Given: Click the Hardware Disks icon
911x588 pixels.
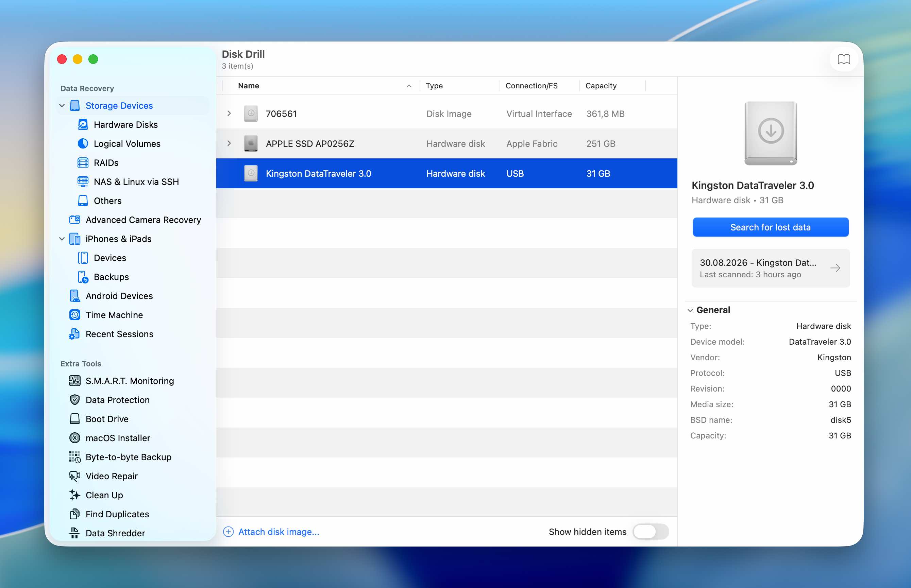Looking at the screenshot, I should 83,124.
